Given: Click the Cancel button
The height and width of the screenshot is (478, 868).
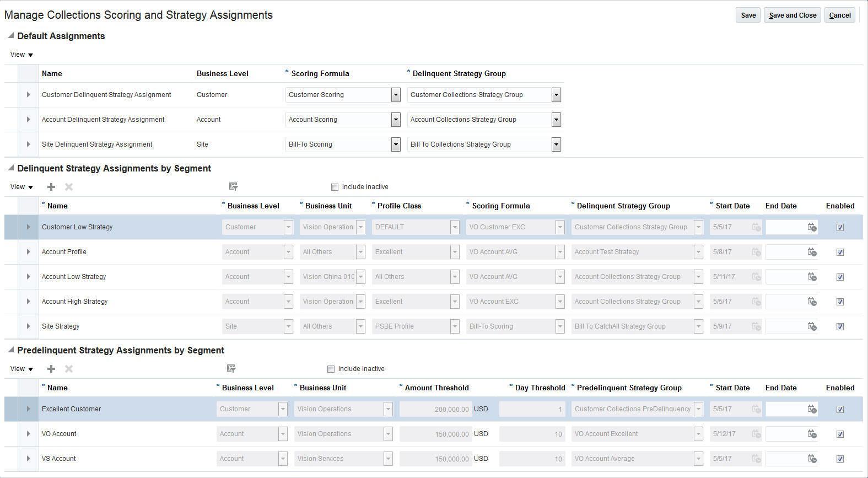Looking at the screenshot, I should click(840, 15).
